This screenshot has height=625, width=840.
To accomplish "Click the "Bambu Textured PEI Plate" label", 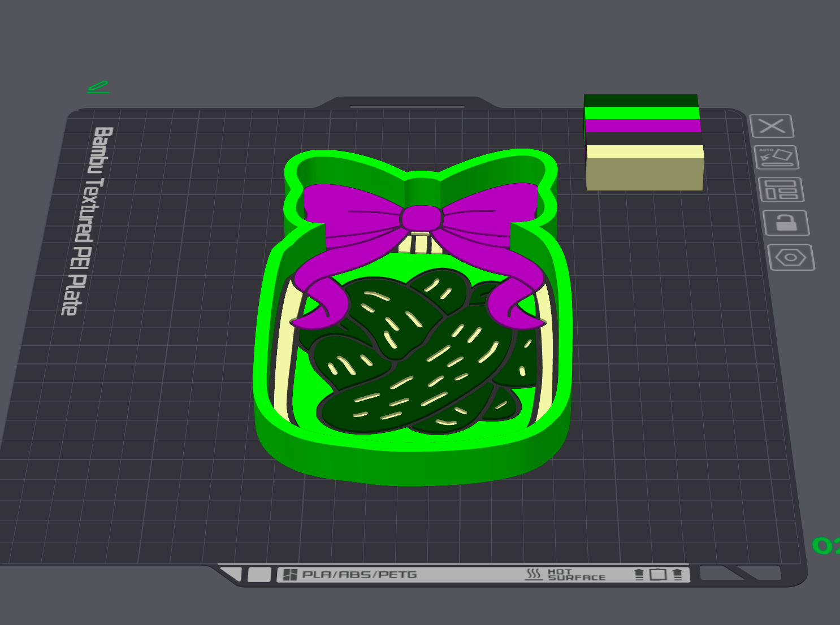I will (86, 221).
